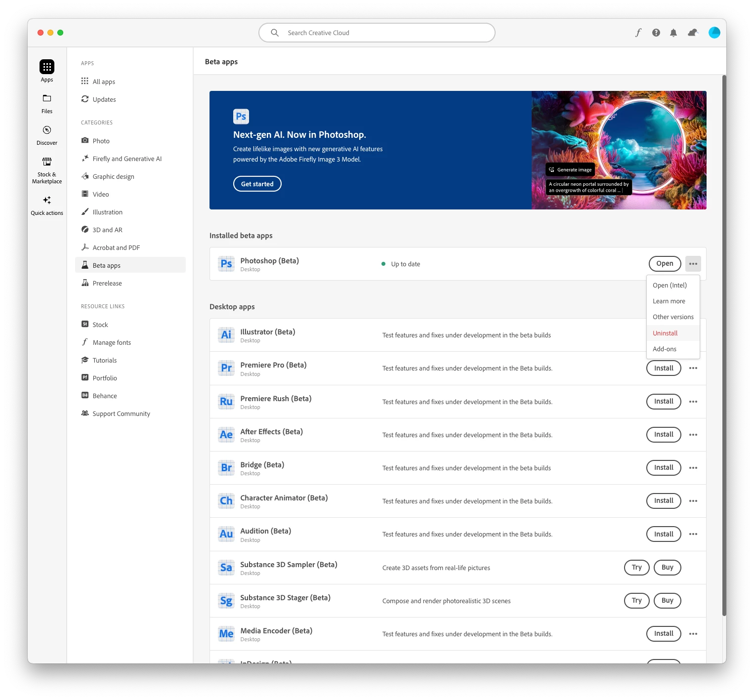Open Photoshop (Beta)
The height and width of the screenshot is (700, 754).
click(x=665, y=264)
